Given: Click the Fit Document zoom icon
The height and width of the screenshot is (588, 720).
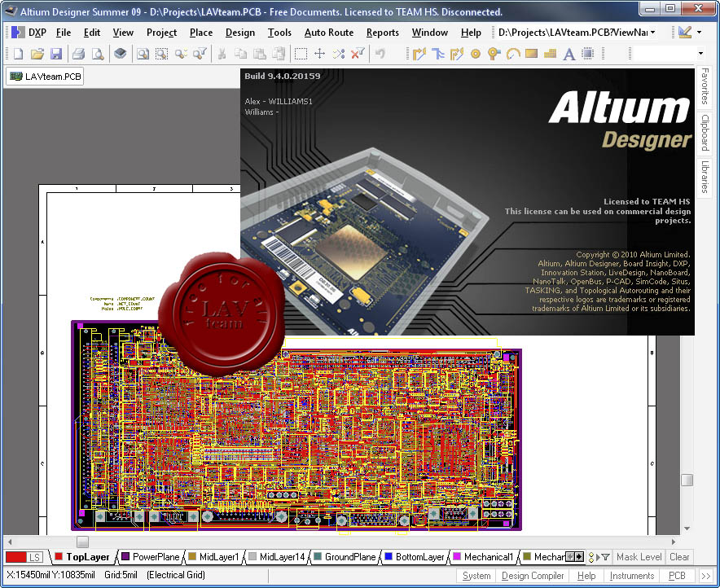Looking at the screenshot, I should pyautogui.click(x=143, y=55).
